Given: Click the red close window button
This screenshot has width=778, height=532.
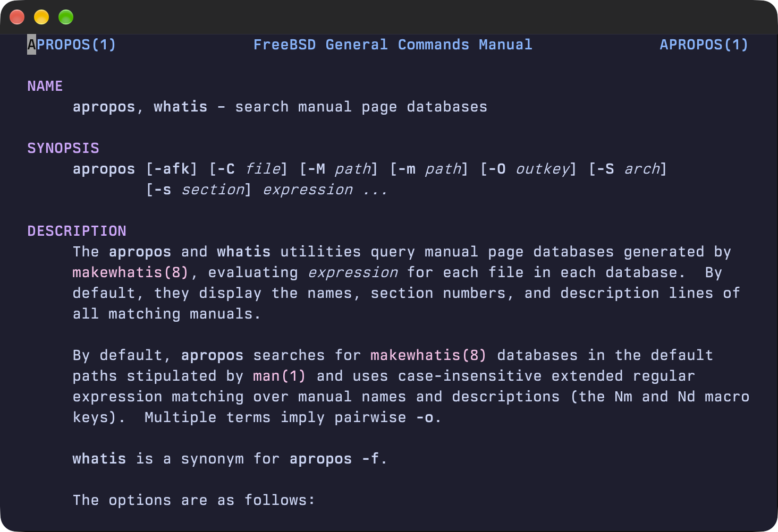Looking at the screenshot, I should click(x=17, y=17).
